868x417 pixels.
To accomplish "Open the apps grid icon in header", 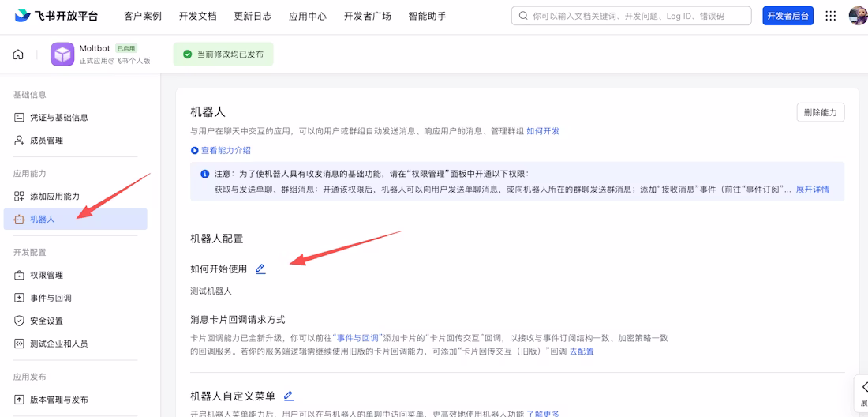I will coord(830,16).
